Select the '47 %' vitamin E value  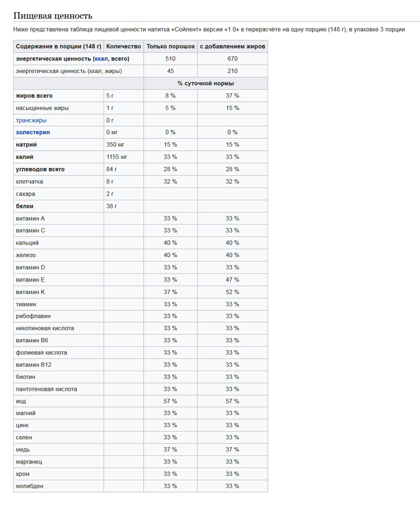click(x=232, y=280)
